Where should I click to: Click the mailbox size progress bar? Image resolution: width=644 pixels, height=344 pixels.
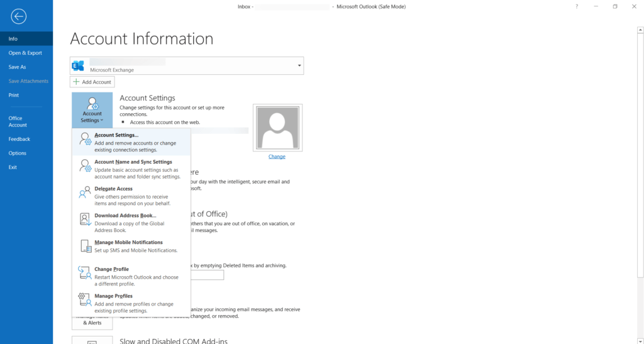pyautogui.click(x=208, y=275)
